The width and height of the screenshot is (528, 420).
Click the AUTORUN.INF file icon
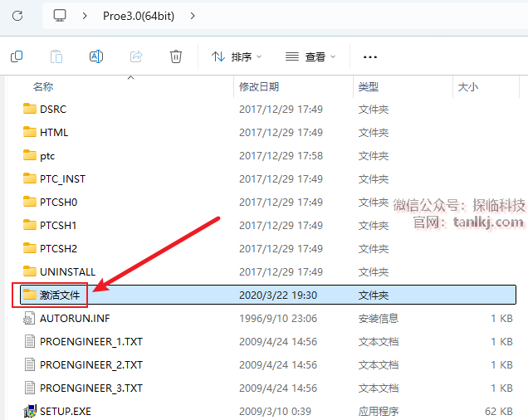30,318
